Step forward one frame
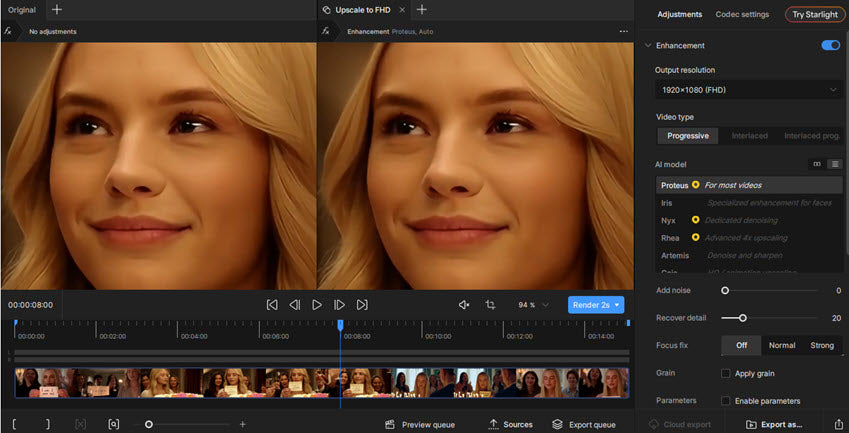 [x=339, y=305]
